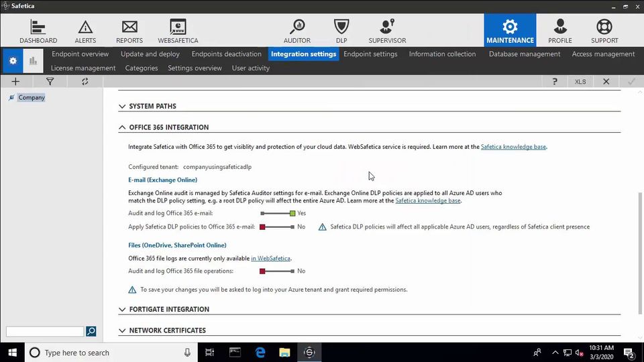Open the User activity tab

click(250, 68)
